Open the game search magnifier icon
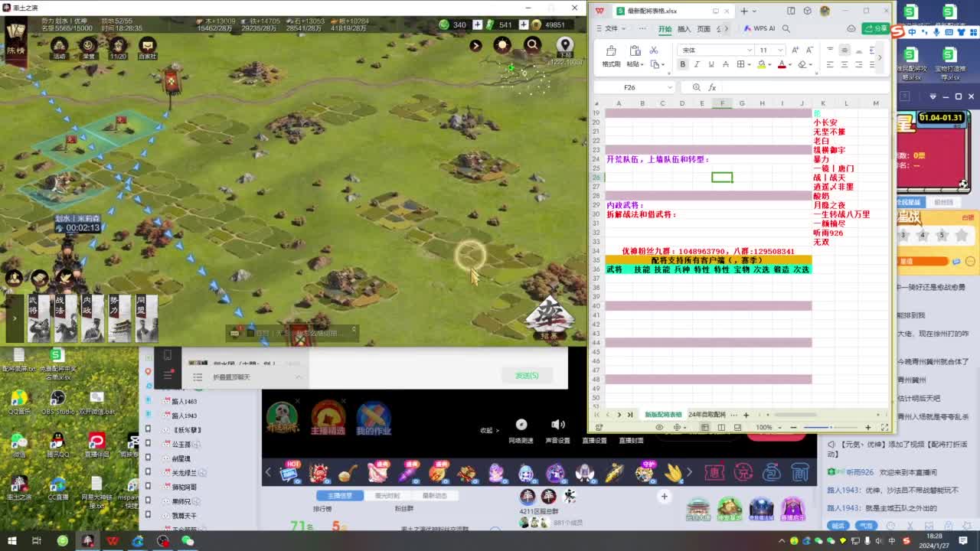 click(x=533, y=44)
